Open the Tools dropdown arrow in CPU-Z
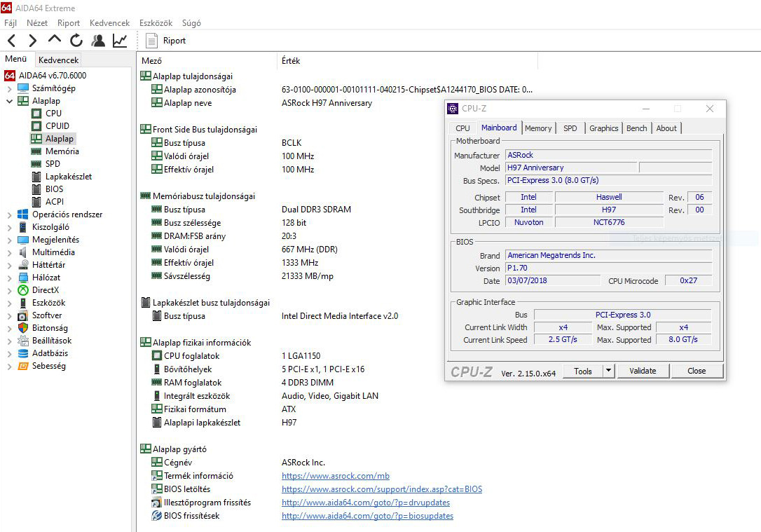This screenshot has height=532, width=761. [x=608, y=371]
